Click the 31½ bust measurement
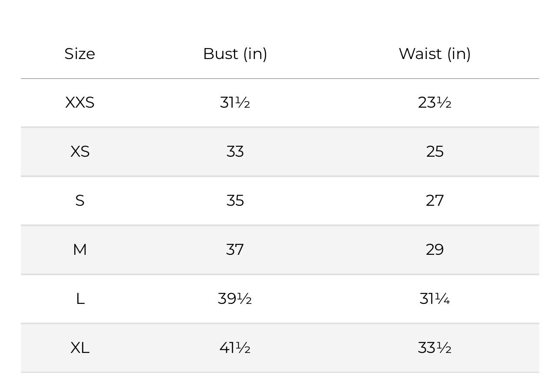Viewport: 560px width, 392px height. point(235,103)
